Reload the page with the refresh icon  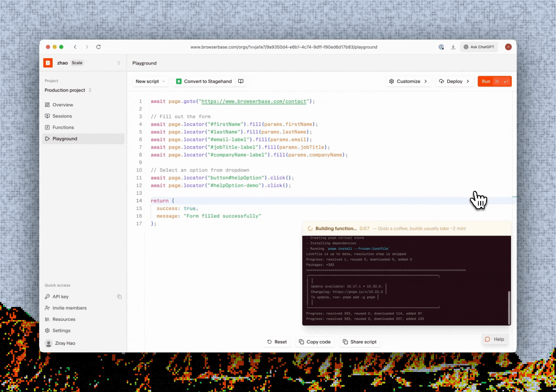98,47
